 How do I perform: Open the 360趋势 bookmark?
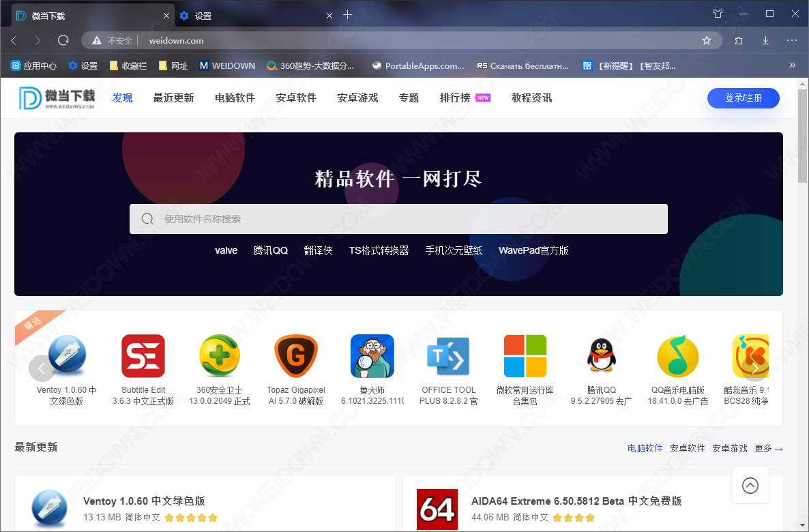click(310, 65)
